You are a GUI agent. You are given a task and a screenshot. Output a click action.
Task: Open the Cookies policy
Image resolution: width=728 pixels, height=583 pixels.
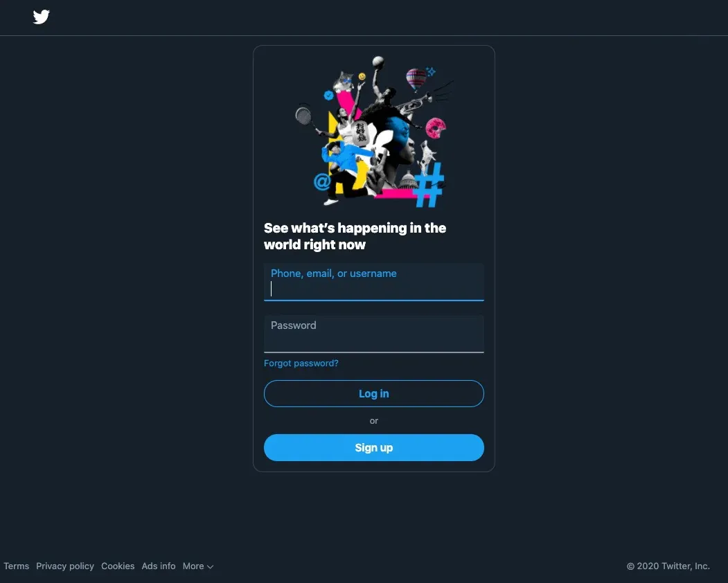118,566
